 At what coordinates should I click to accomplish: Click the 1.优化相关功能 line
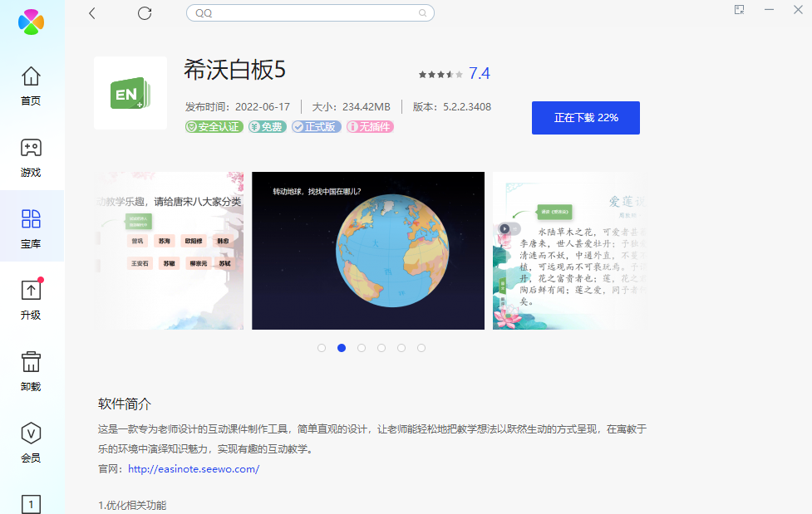(x=133, y=505)
